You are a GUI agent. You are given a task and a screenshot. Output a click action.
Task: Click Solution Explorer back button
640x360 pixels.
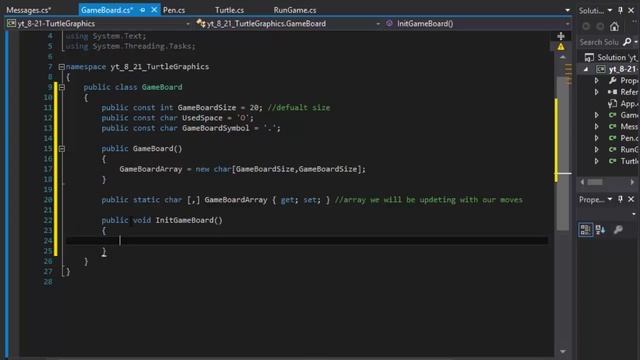(586, 27)
